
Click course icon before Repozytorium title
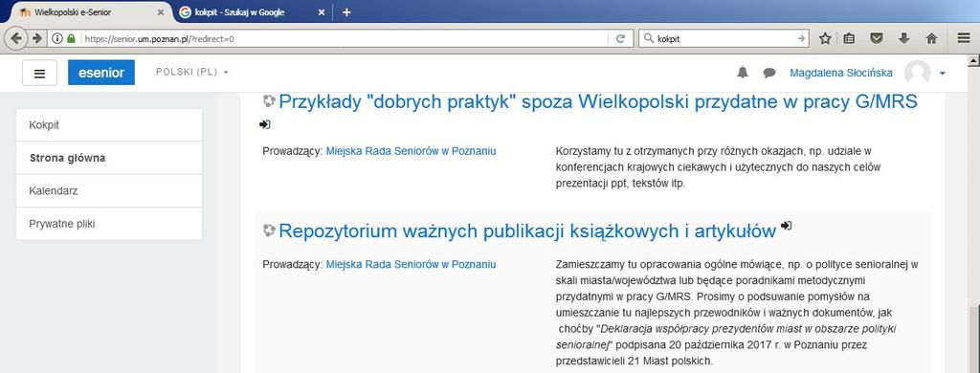tap(269, 230)
